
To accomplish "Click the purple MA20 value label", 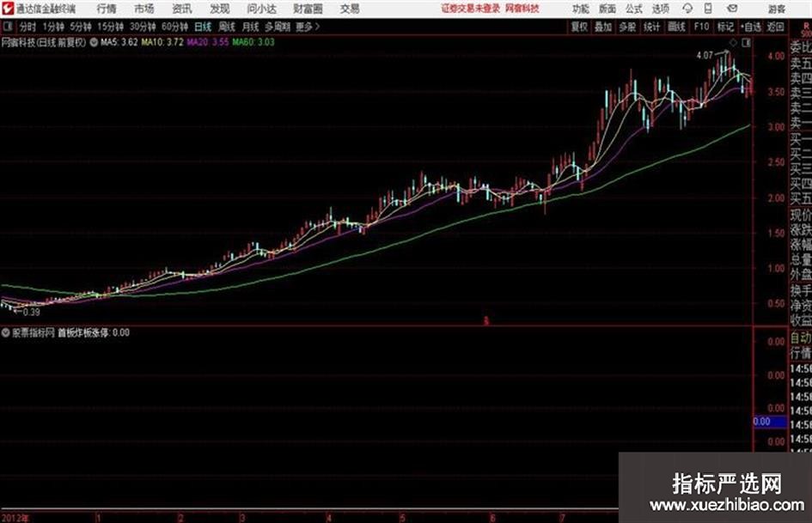I will [x=208, y=42].
